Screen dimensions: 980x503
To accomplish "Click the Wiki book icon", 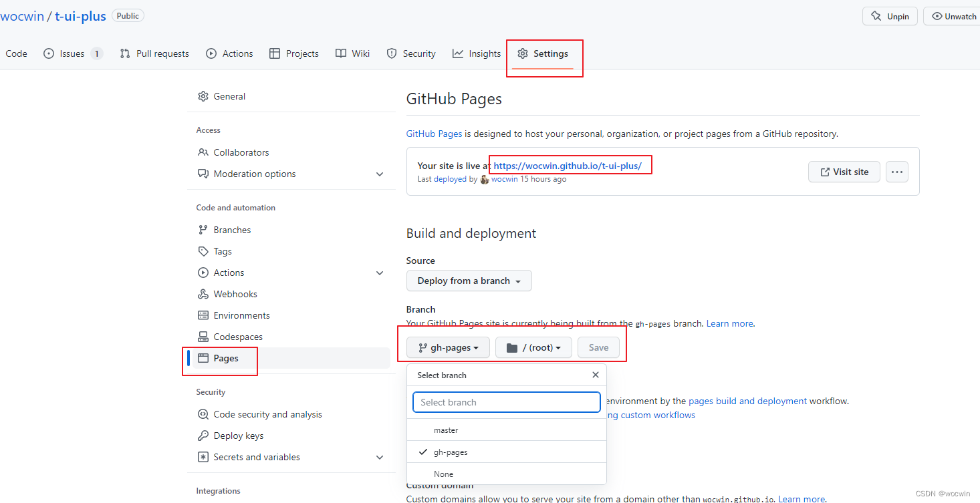I will (341, 53).
